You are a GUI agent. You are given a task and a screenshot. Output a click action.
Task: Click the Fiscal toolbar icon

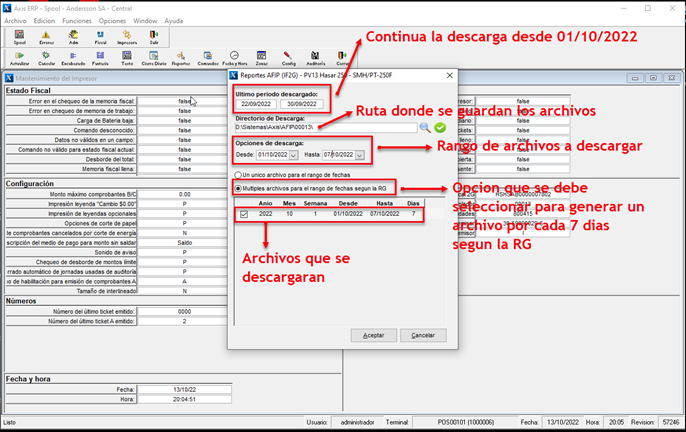point(100,37)
